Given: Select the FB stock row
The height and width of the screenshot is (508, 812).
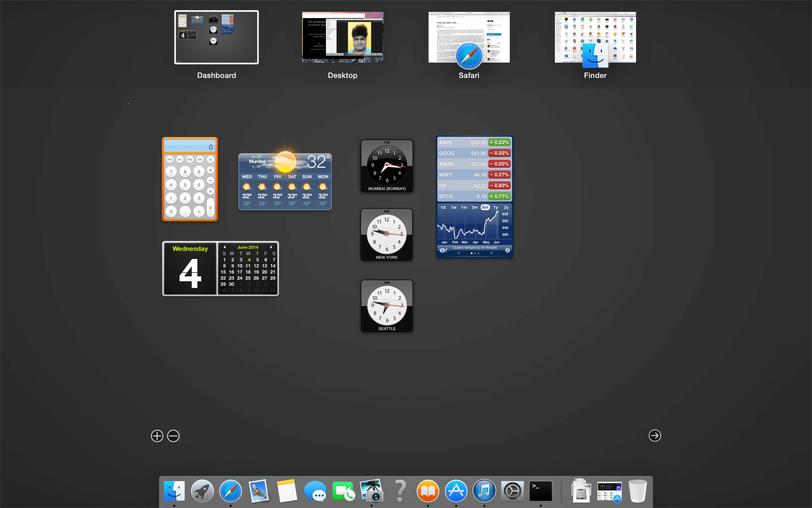Looking at the screenshot, I should click(x=474, y=185).
